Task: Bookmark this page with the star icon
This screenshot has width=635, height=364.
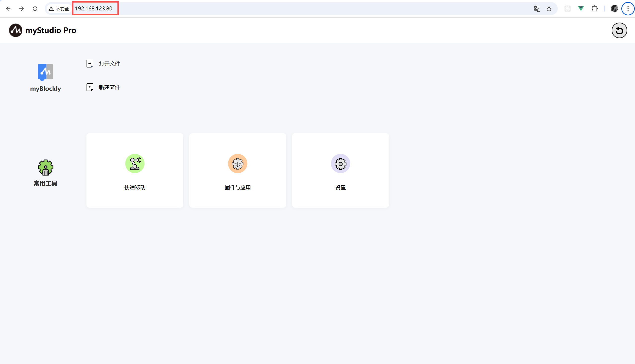Action: [549, 9]
